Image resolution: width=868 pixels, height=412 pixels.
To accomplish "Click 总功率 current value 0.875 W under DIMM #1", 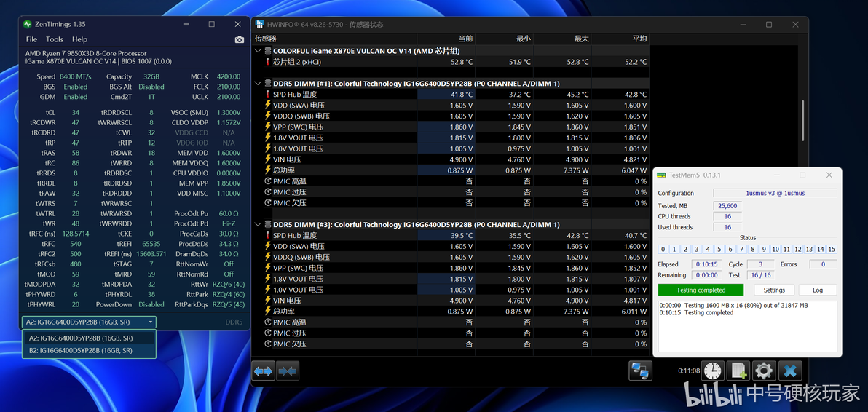I will click(461, 170).
